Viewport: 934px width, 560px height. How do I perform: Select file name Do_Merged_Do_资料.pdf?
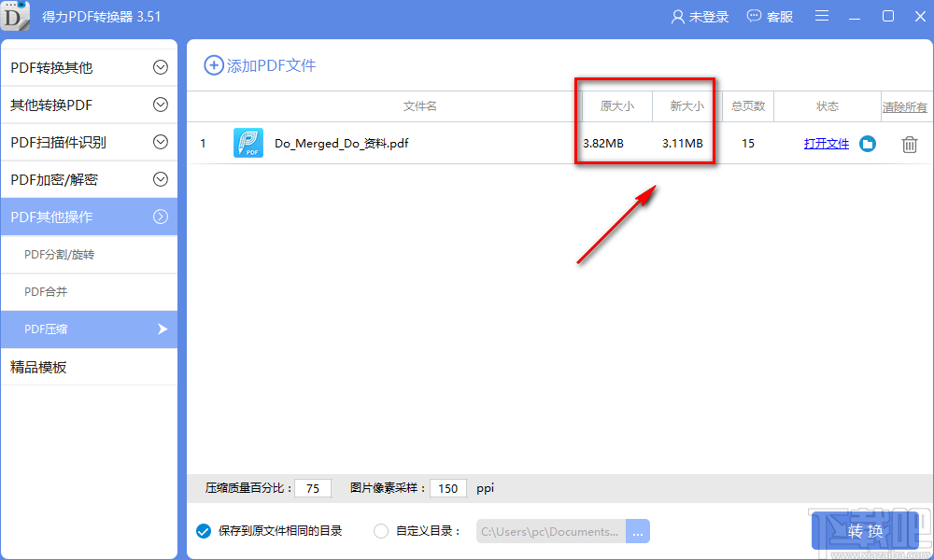coord(341,144)
